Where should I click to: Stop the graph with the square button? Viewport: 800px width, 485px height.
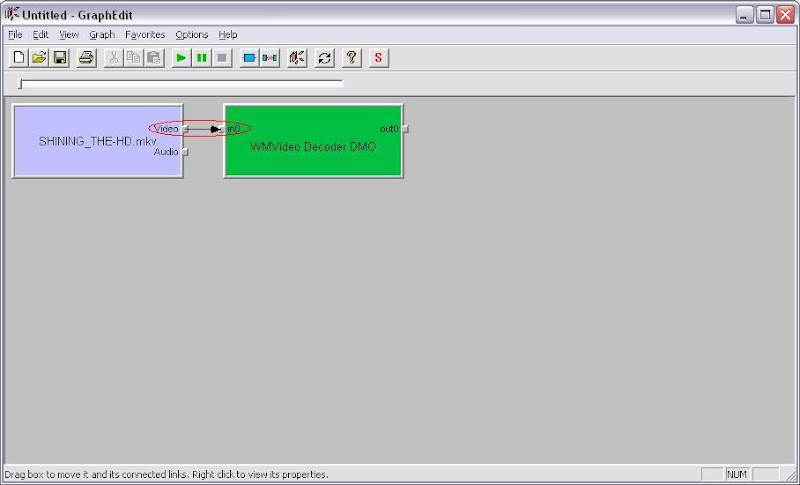(222, 58)
